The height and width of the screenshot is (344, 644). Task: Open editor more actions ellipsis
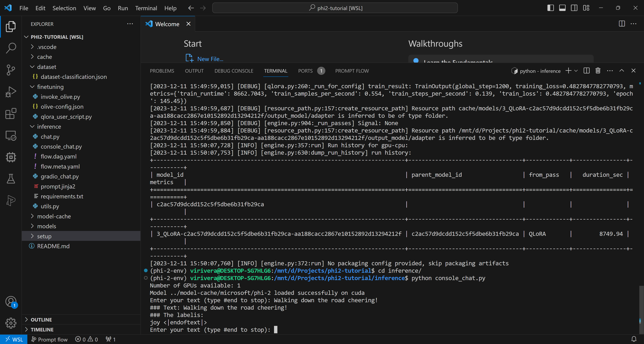[633, 24]
